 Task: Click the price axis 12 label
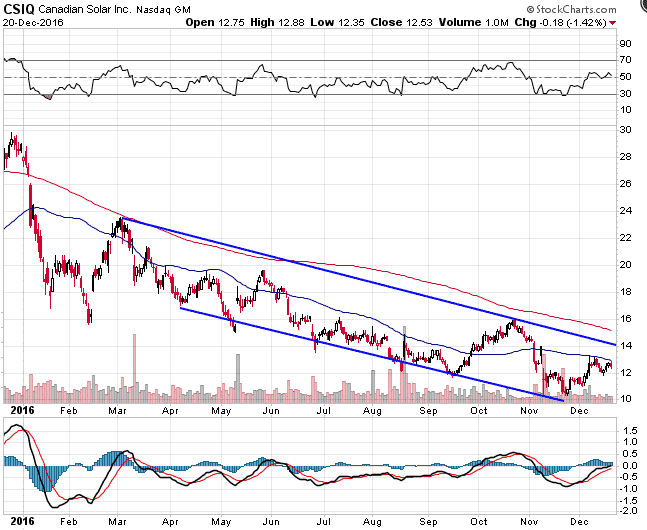(626, 373)
